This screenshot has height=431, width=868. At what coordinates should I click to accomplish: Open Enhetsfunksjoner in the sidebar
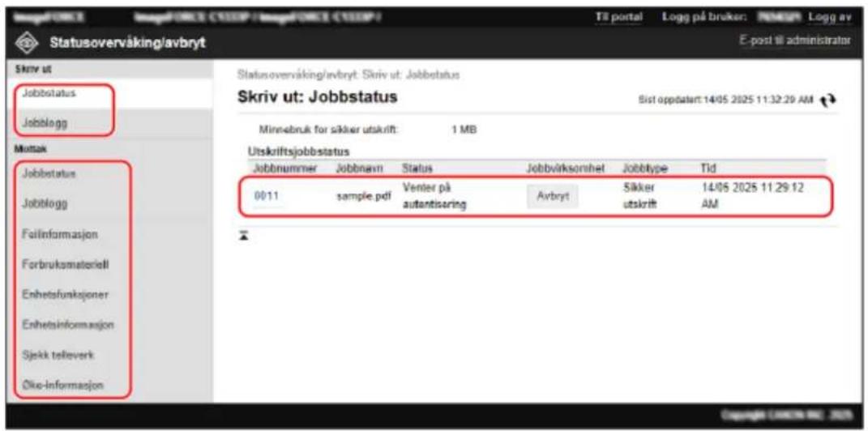click(x=65, y=294)
